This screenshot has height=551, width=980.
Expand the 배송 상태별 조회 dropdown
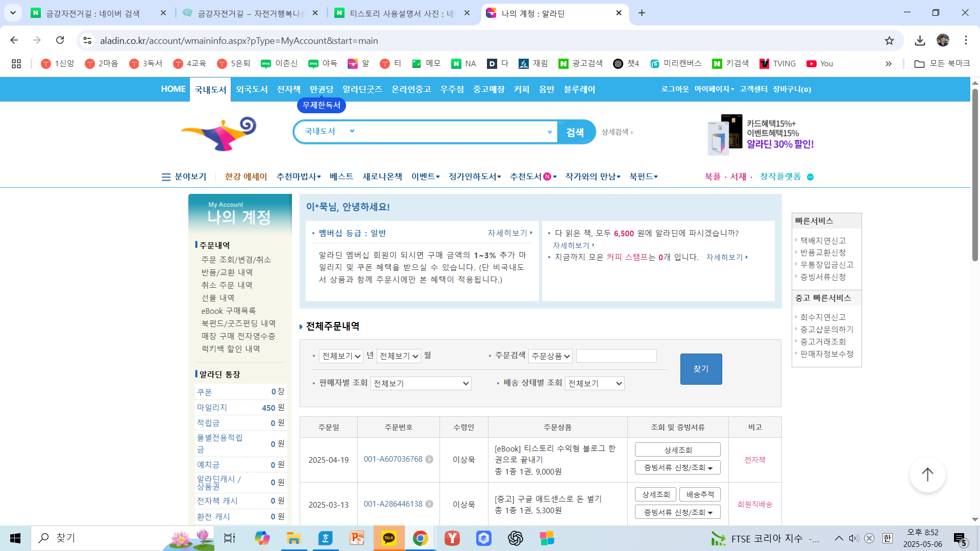(x=595, y=384)
